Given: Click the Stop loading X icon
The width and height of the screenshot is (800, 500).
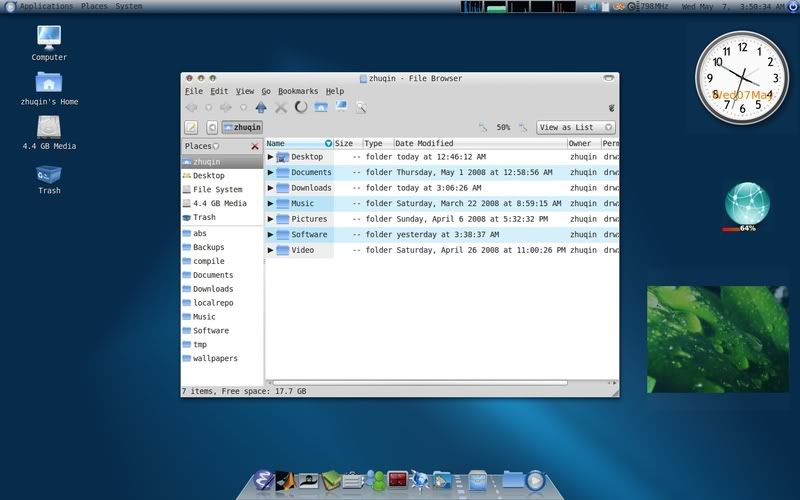Looking at the screenshot, I should coord(281,107).
